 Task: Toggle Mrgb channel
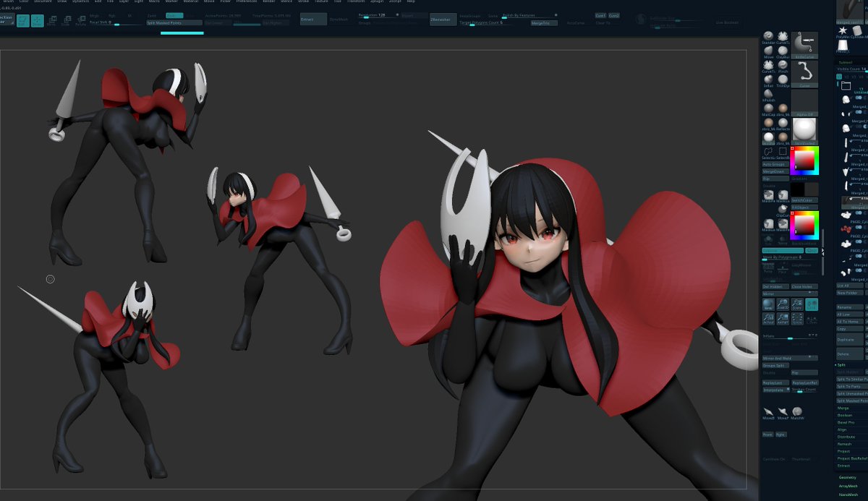pos(94,15)
